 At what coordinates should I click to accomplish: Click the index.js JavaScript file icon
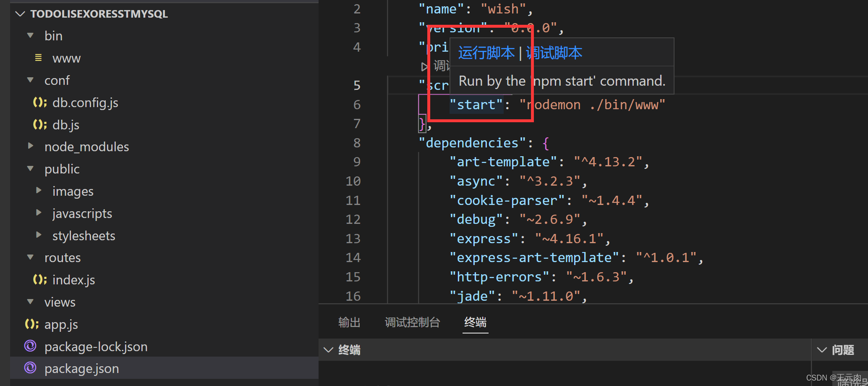tap(40, 279)
